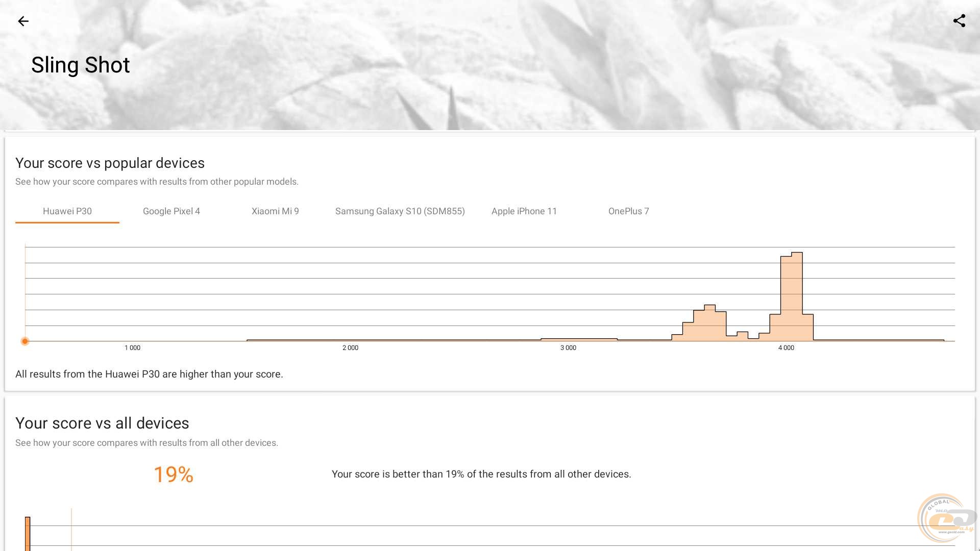Click the 3 000 axis label
980x551 pixels.
coord(568,348)
